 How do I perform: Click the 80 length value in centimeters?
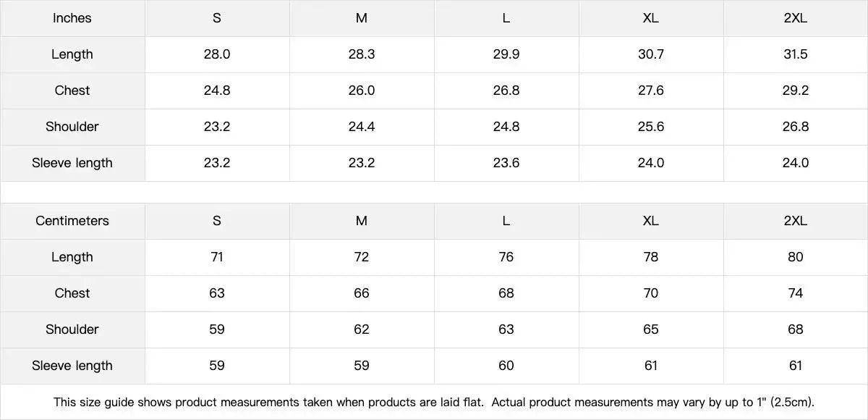tap(795, 257)
